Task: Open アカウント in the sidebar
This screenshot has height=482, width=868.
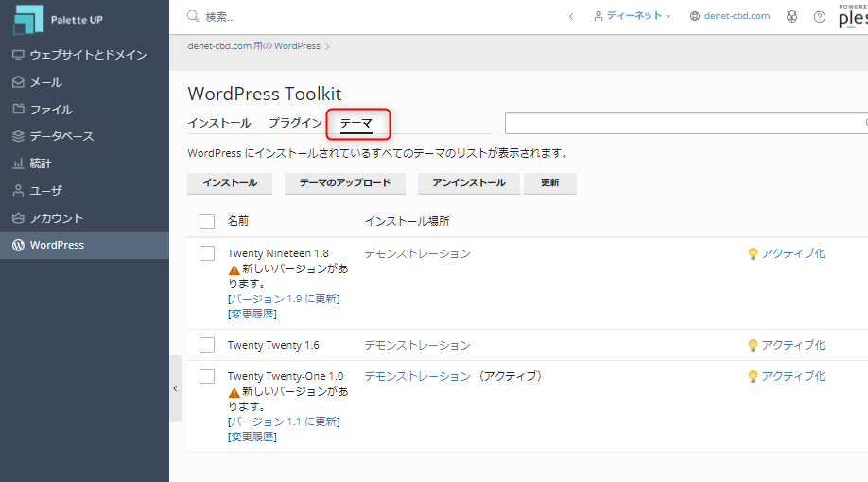Action: [84, 218]
